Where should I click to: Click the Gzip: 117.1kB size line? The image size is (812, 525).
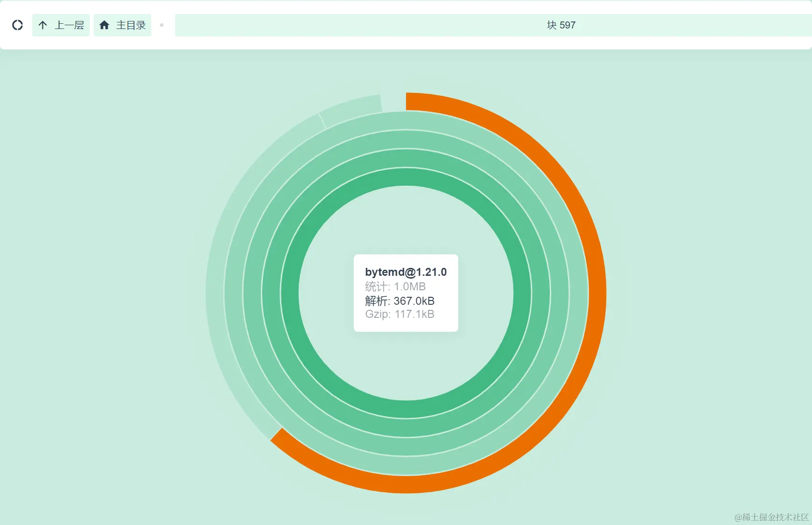click(x=400, y=314)
